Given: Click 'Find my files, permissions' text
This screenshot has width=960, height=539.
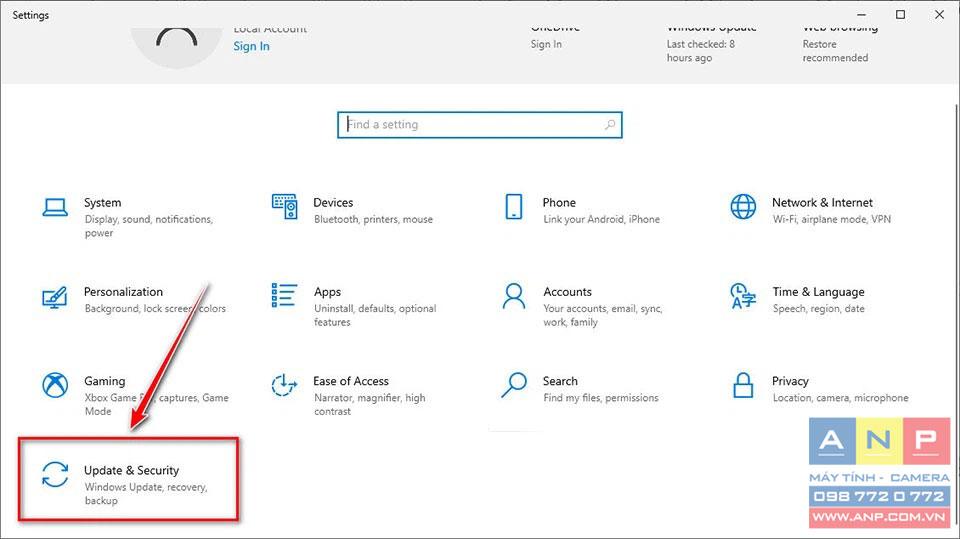Looking at the screenshot, I should pyautogui.click(x=601, y=398).
